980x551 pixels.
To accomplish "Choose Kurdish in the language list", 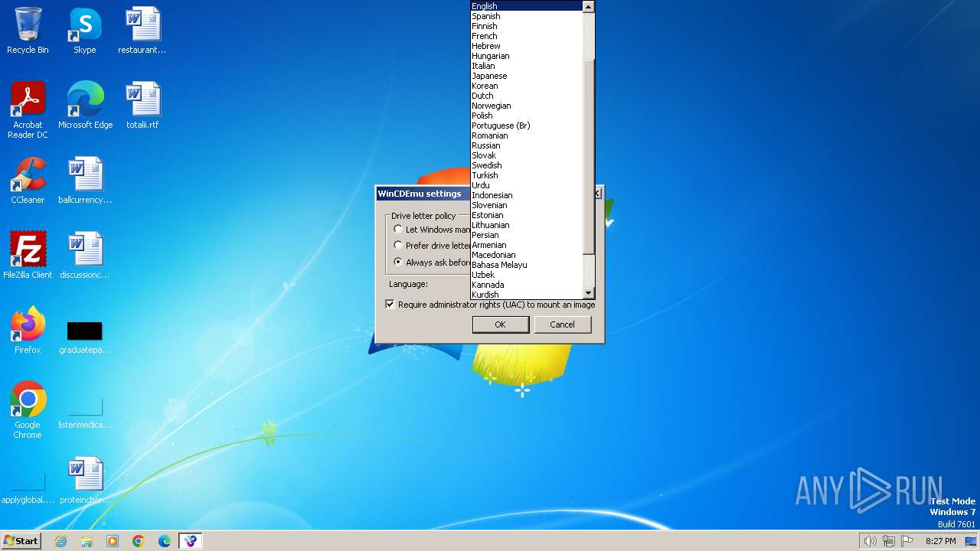I will [x=527, y=295].
